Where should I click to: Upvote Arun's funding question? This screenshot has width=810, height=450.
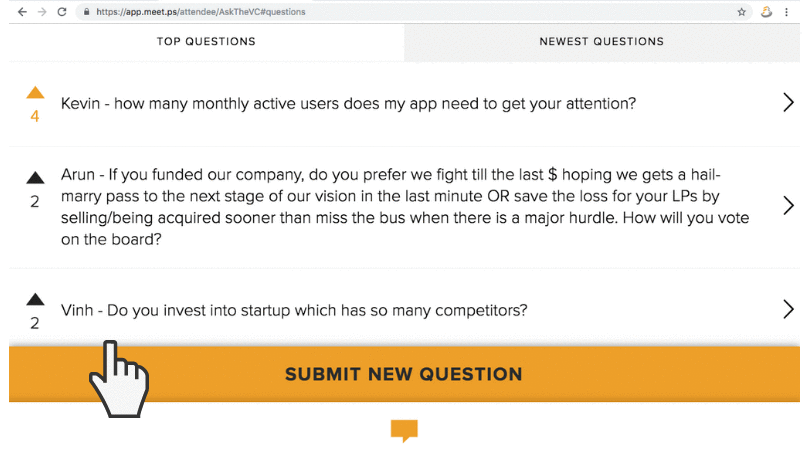tap(35, 178)
